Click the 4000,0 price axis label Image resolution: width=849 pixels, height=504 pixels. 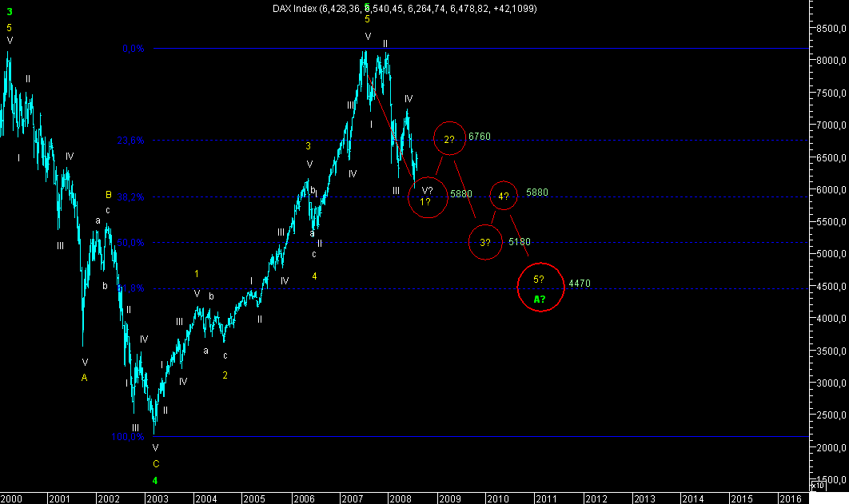click(x=831, y=319)
